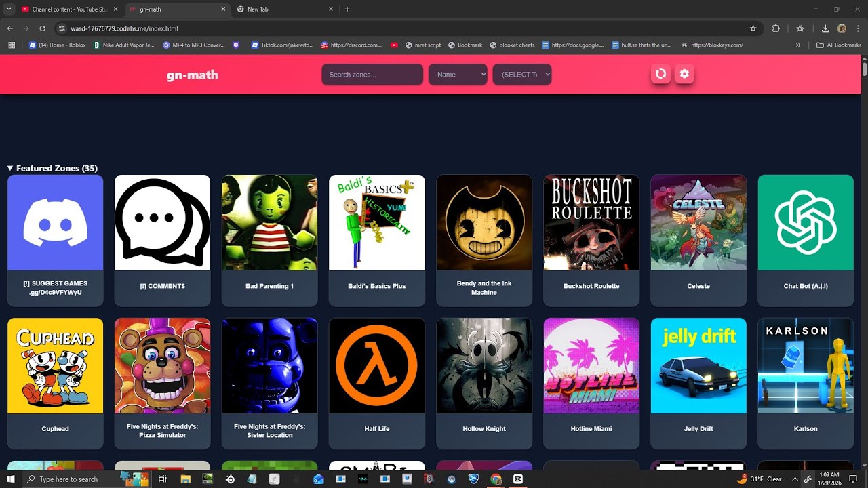Viewport: 868px width, 488px height.
Task: Open the https://bloxkeys.com/ bookmark
Action: (712, 45)
